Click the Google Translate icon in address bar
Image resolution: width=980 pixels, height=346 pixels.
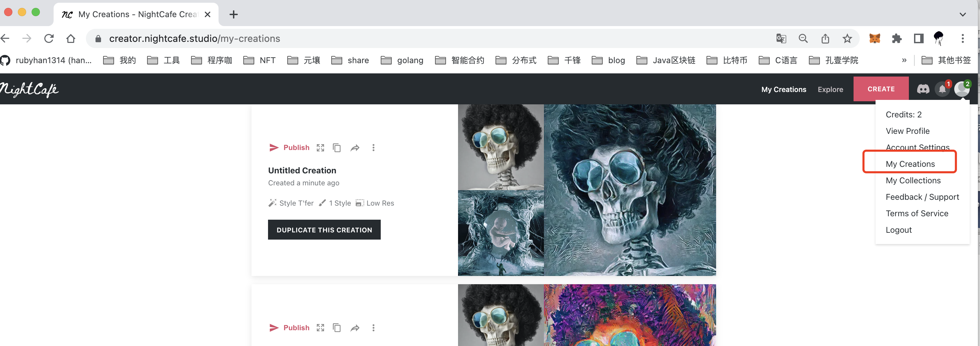coord(781,38)
